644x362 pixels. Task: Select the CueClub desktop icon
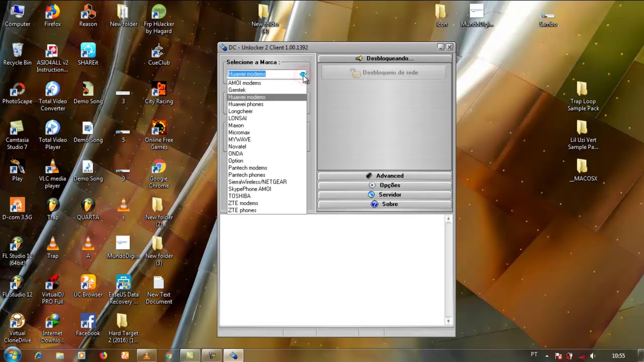(158, 54)
